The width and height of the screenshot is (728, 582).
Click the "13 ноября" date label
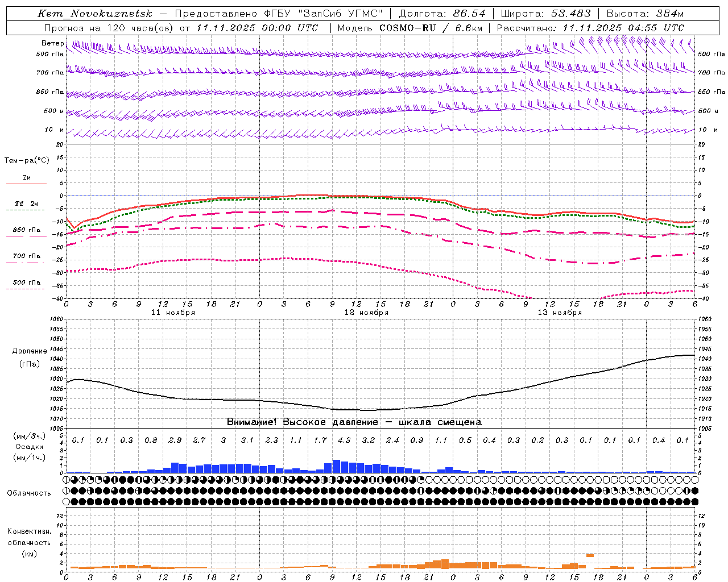pos(560,313)
